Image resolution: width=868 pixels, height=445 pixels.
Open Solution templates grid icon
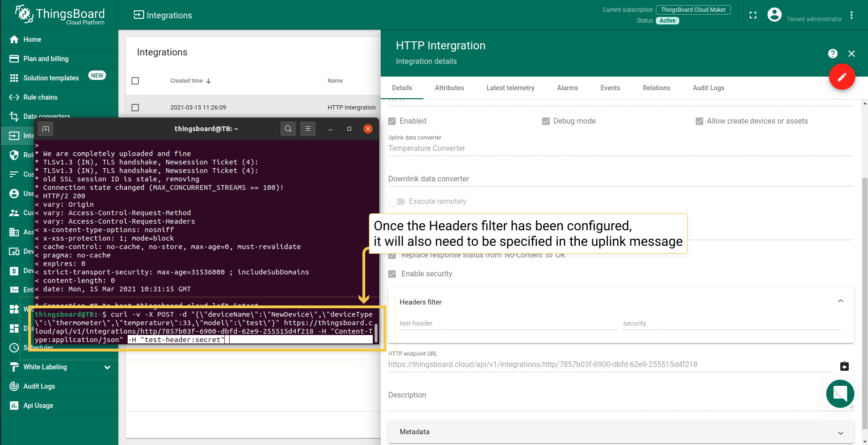tap(14, 78)
